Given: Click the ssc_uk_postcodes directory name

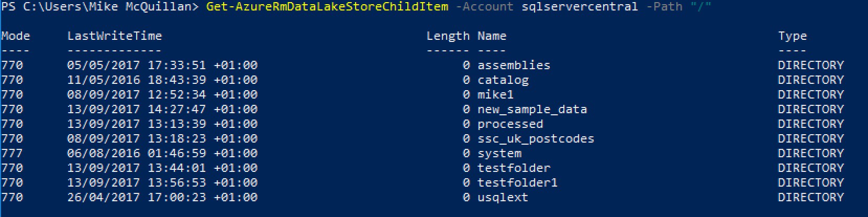Looking at the screenshot, I should pos(536,139).
